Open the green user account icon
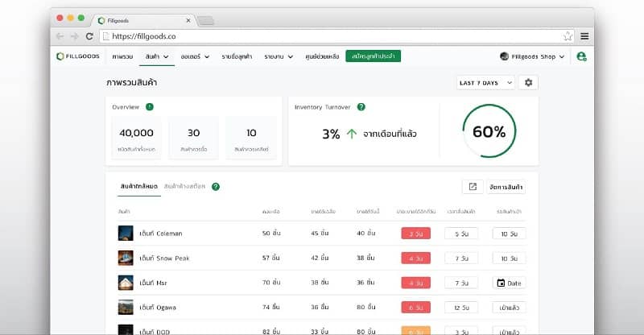 (x=581, y=56)
